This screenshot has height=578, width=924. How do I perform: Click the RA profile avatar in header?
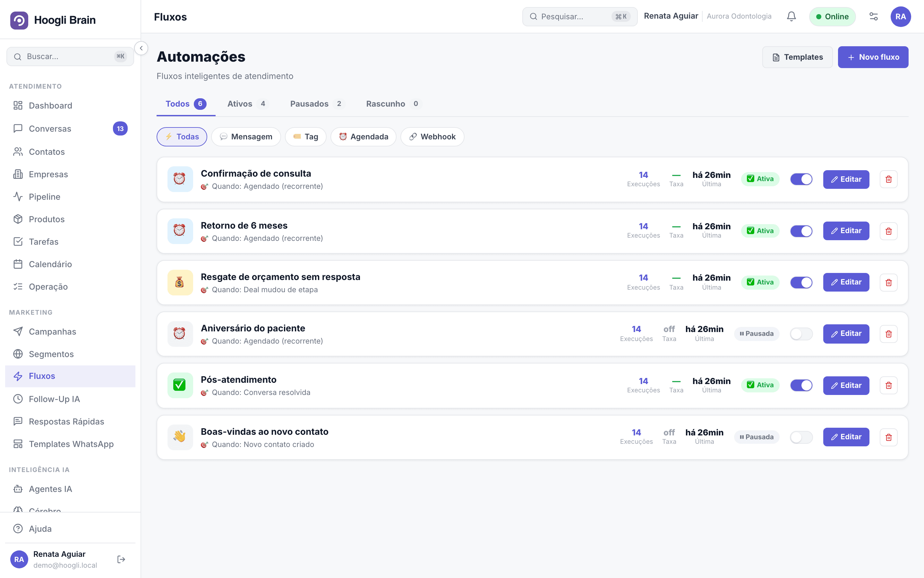pyautogui.click(x=900, y=16)
